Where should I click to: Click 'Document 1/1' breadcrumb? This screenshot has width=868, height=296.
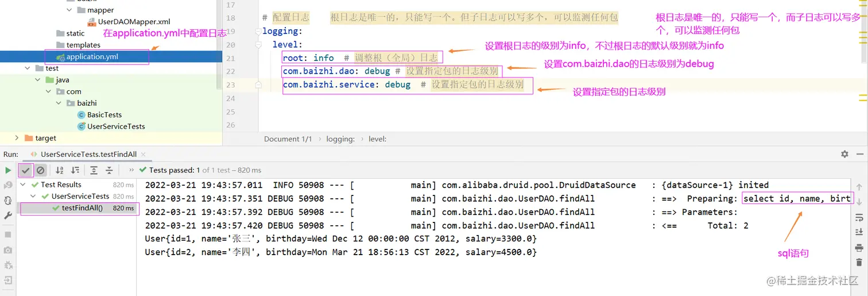click(x=288, y=139)
